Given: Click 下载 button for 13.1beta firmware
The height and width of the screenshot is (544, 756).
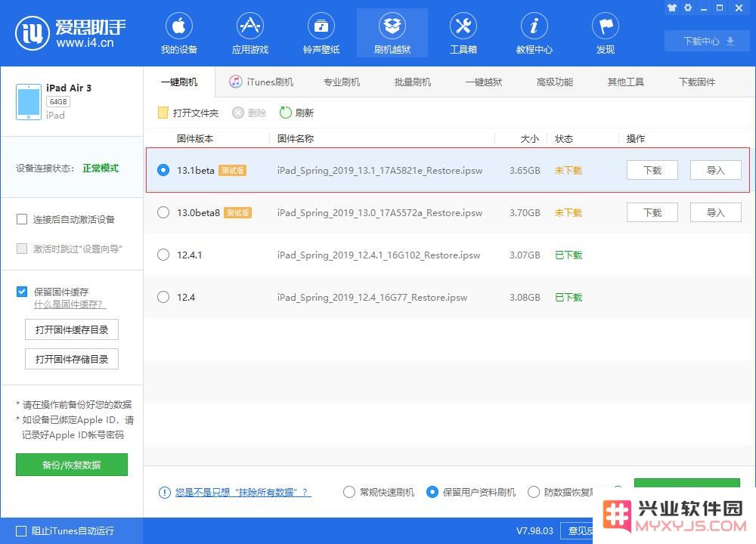Looking at the screenshot, I should point(652,170).
